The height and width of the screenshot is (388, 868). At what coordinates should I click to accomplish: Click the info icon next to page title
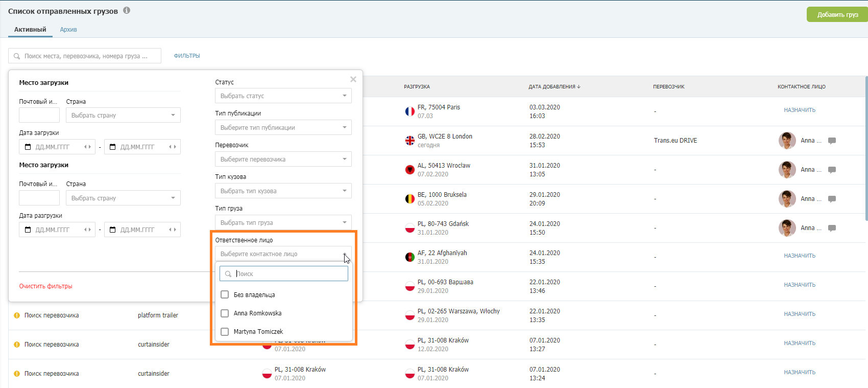point(127,10)
